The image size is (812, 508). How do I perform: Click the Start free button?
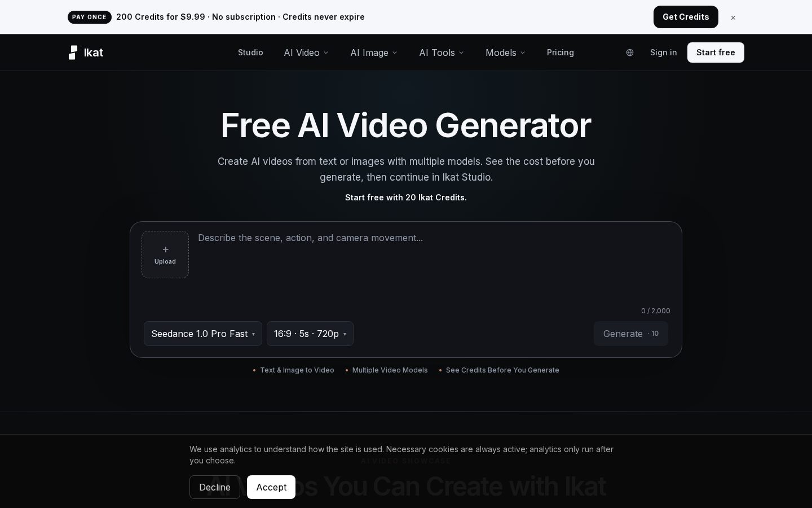[716, 52]
